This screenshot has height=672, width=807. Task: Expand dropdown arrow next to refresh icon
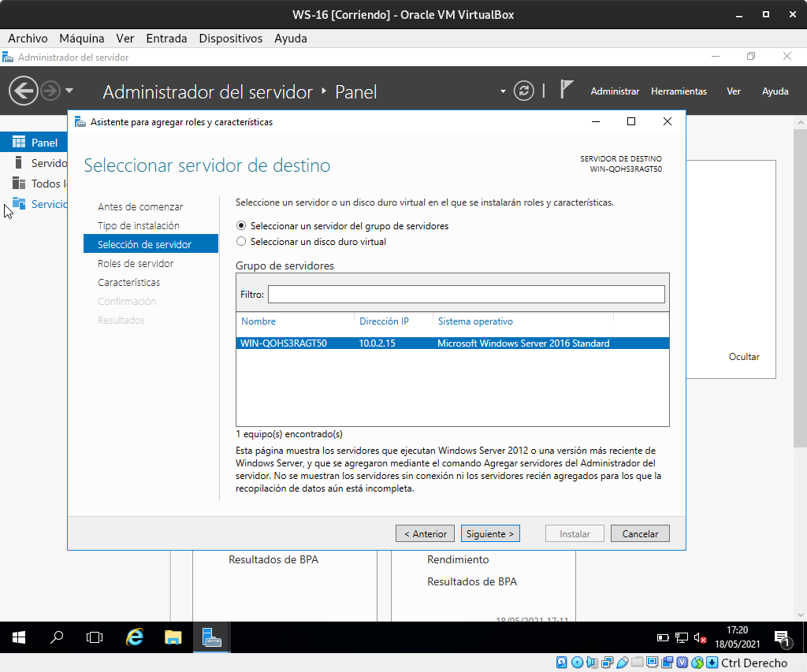504,91
